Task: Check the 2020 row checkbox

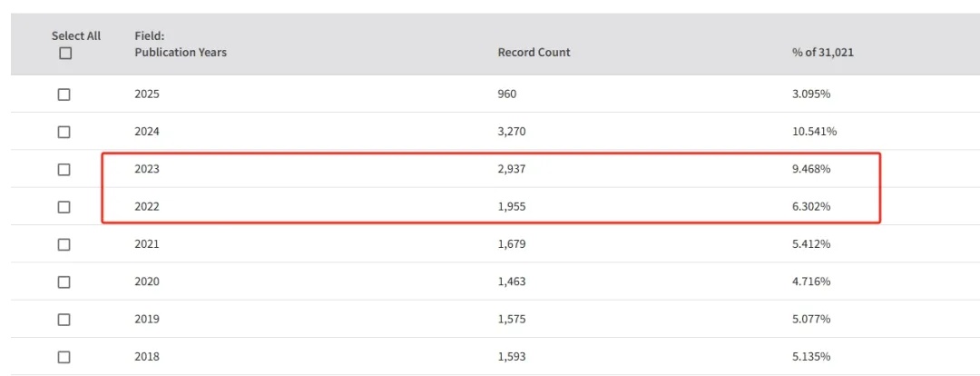Action: (x=64, y=282)
